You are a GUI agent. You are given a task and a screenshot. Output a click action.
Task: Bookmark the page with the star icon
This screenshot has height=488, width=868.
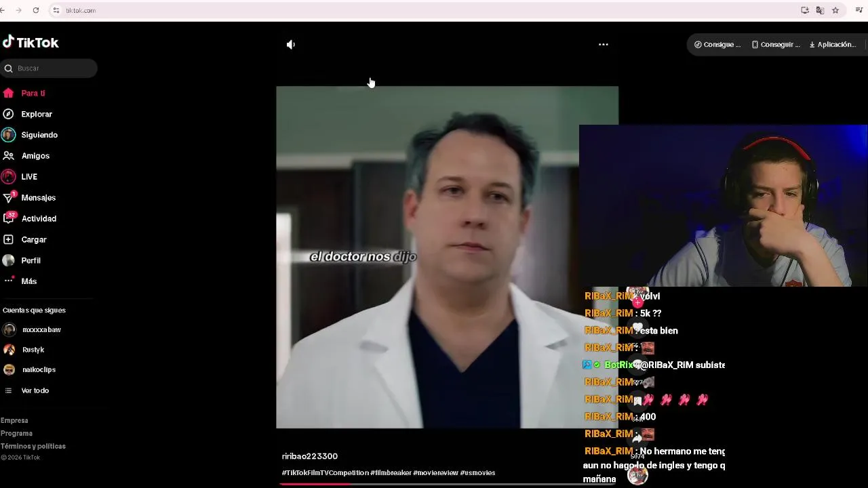pyautogui.click(x=835, y=10)
